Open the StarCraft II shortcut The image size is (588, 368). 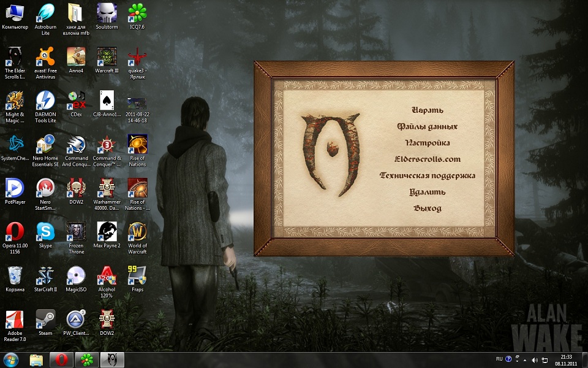click(45, 277)
